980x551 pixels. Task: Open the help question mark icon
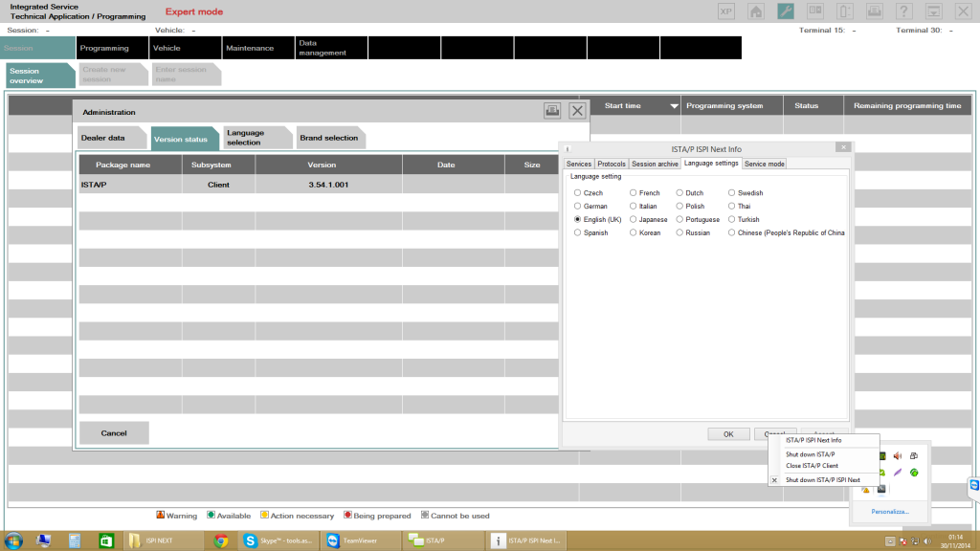pyautogui.click(x=903, y=11)
